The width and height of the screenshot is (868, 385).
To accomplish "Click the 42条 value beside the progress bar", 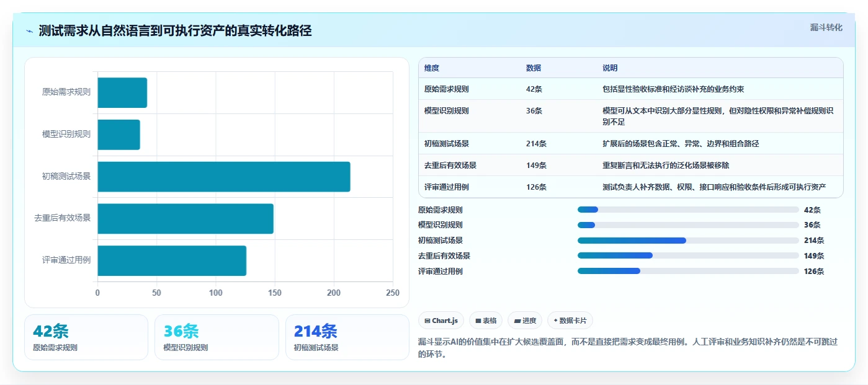I will 812,210.
